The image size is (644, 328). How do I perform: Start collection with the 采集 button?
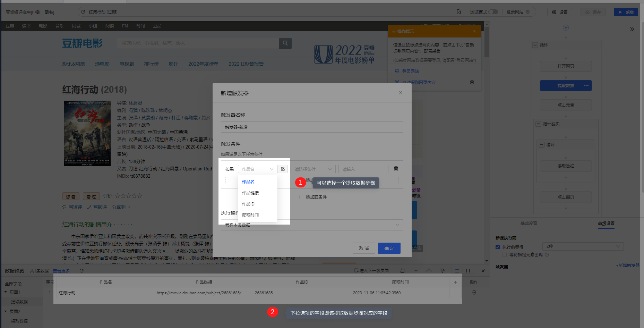coord(626,12)
